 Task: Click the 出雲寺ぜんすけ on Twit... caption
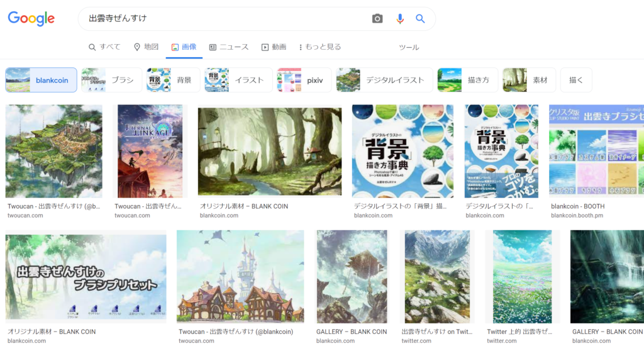[x=437, y=332]
